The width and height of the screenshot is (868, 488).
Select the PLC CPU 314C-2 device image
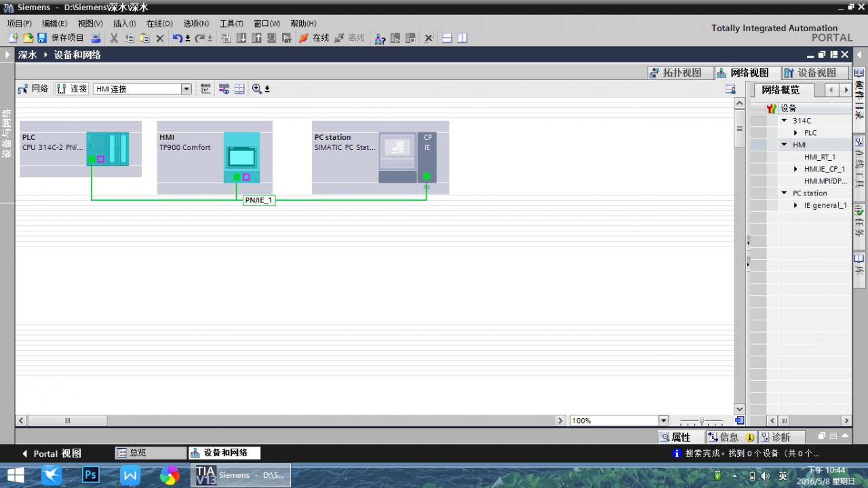click(x=107, y=149)
